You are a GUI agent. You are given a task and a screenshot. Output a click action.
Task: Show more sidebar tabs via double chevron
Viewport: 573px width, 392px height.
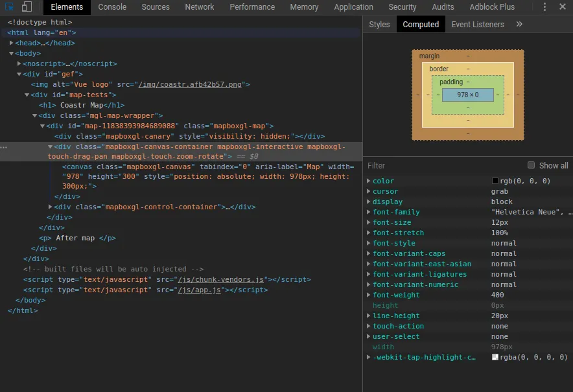tap(519, 24)
